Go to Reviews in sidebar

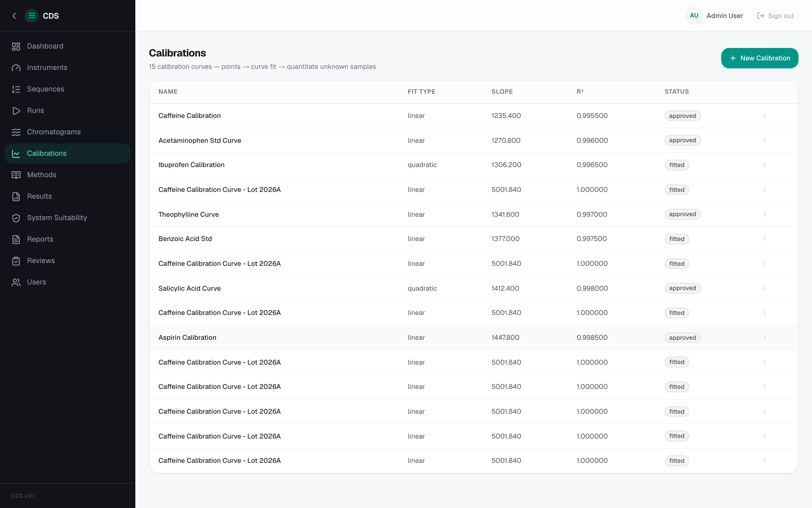tap(67, 261)
